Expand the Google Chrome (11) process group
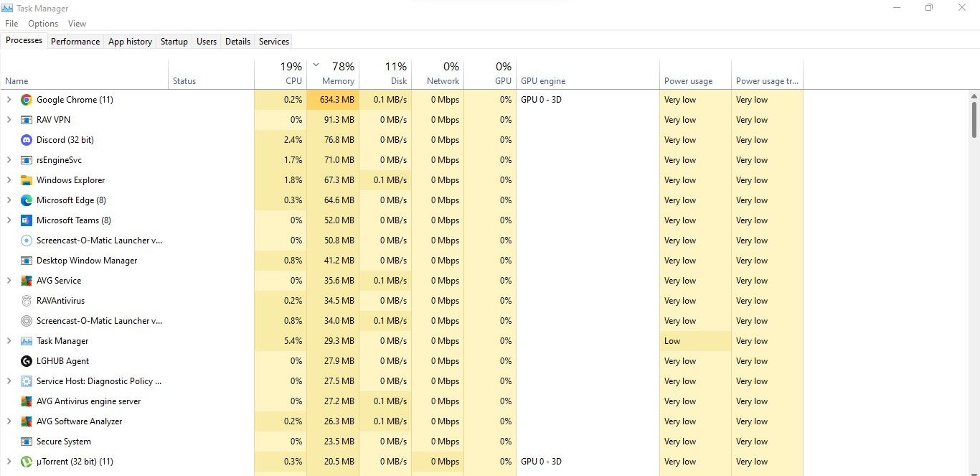 (x=9, y=100)
